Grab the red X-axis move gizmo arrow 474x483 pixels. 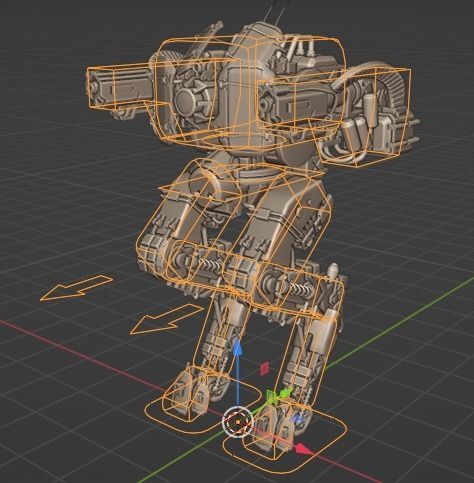click(303, 449)
